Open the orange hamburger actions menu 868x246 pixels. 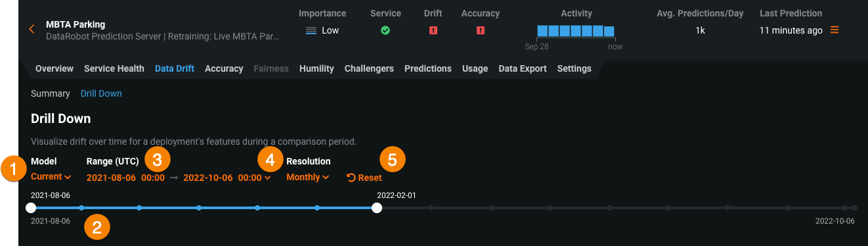point(835,30)
